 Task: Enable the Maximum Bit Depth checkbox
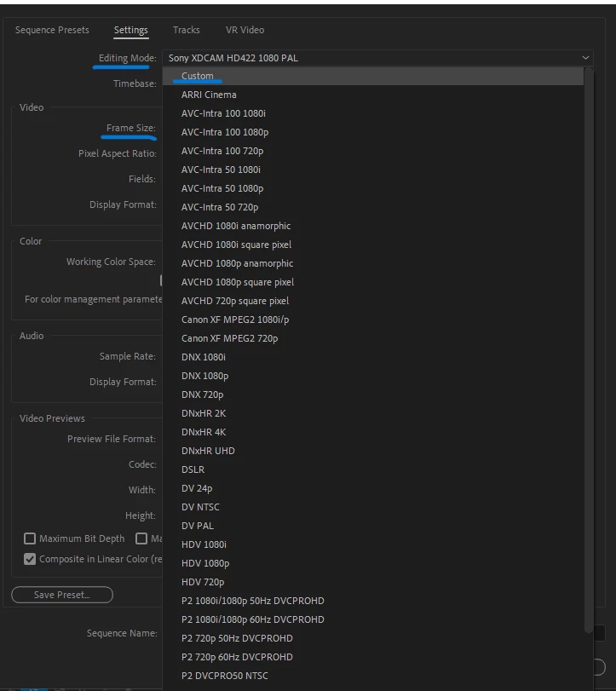pyautogui.click(x=30, y=538)
